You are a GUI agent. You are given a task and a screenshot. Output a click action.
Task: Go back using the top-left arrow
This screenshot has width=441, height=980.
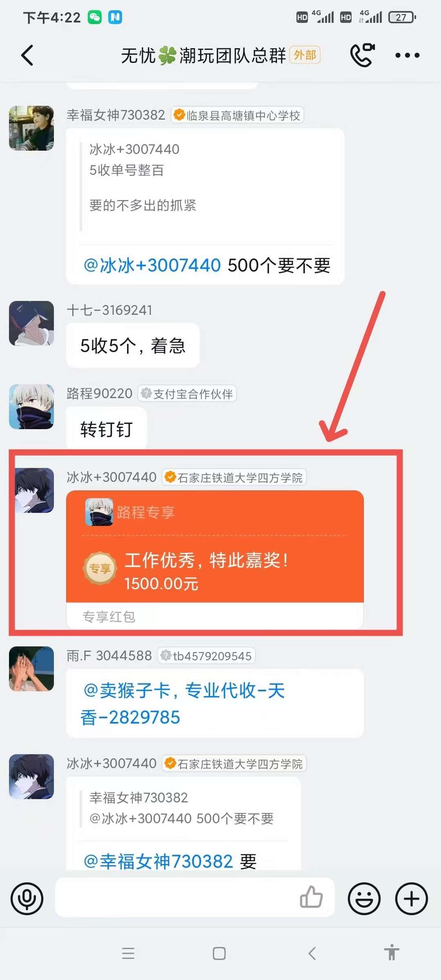pyautogui.click(x=27, y=55)
